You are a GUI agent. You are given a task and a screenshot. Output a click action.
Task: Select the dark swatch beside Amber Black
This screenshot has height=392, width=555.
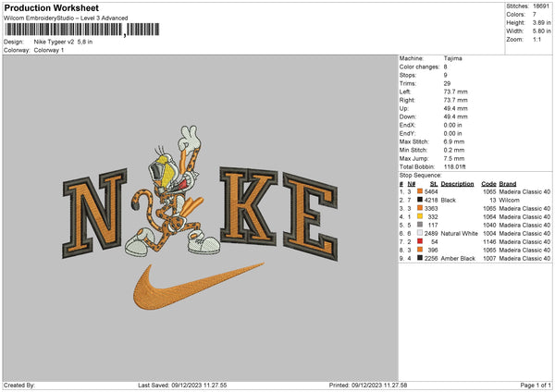click(420, 258)
